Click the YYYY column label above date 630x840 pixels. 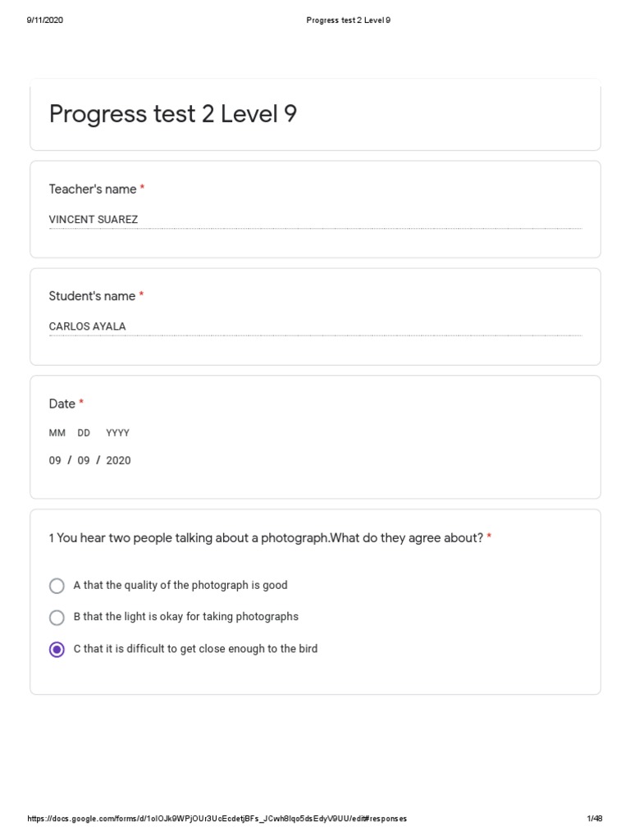point(117,433)
